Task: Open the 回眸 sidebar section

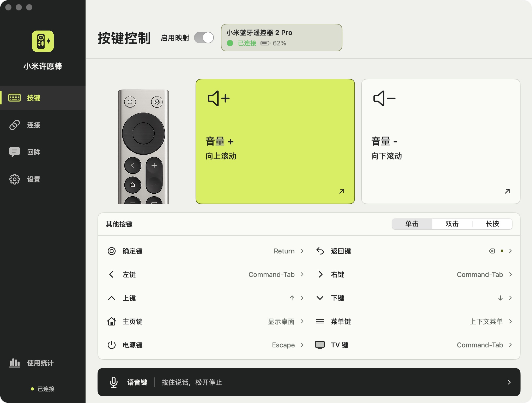Action: click(43, 152)
